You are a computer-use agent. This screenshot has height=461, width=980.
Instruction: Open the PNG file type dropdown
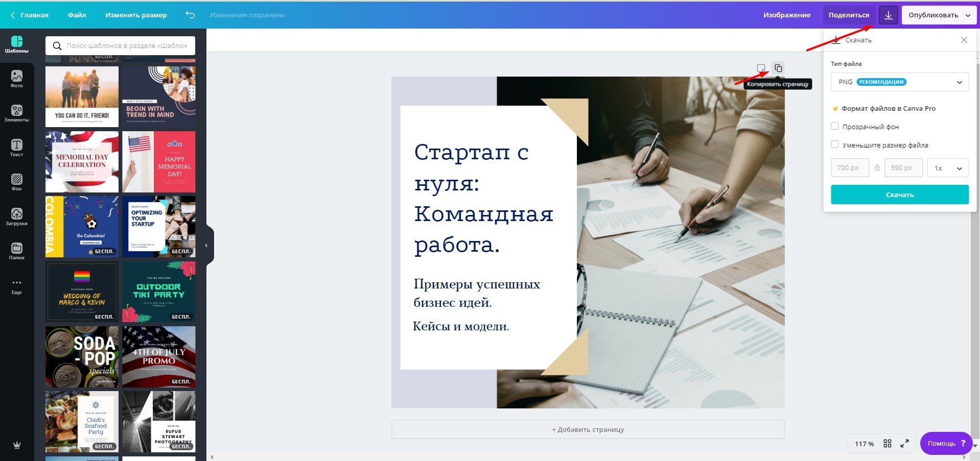point(900,82)
